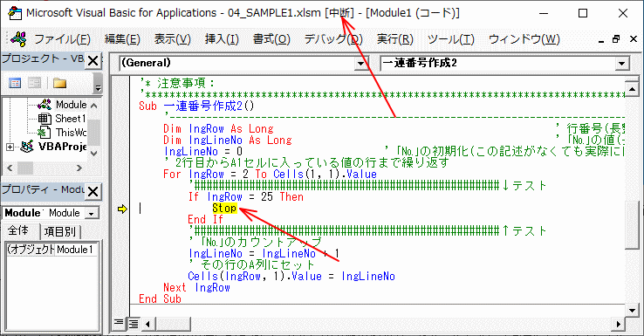Viewport: 644px width, 336px height.
Task: Switch to the 全体 properties tab
Action: (x=19, y=231)
